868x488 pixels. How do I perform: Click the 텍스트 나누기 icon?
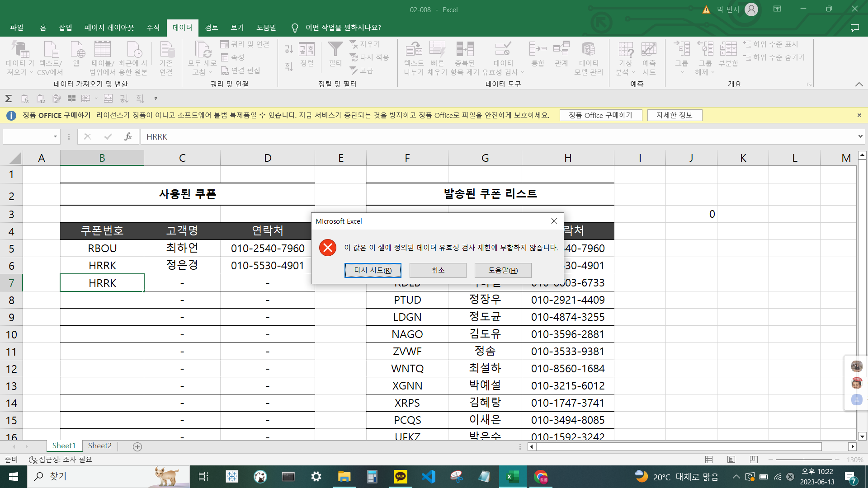pyautogui.click(x=414, y=50)
